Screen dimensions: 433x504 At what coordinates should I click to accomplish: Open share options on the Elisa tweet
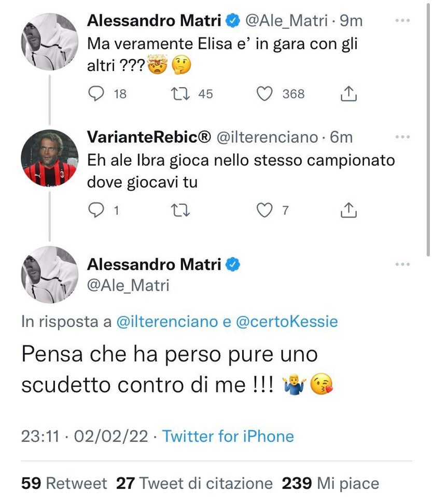click(348, 94)
